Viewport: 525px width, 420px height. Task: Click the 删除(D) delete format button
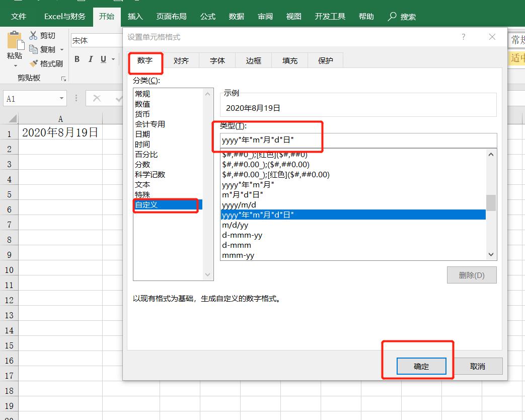pyautogui.click(x=472, y=274)
